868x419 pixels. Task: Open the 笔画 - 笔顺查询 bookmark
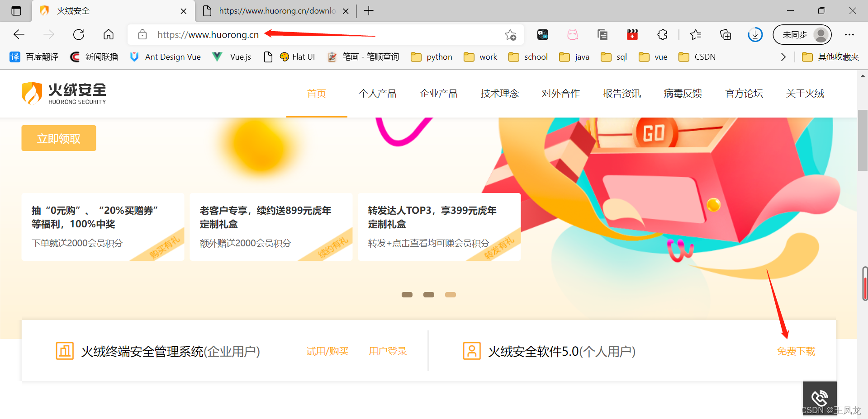363,57
